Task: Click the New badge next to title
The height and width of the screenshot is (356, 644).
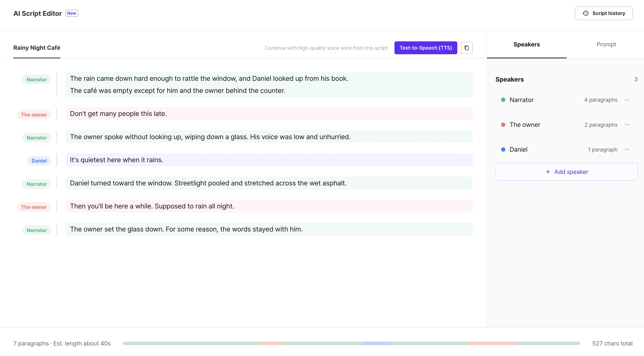Action: 71,13
